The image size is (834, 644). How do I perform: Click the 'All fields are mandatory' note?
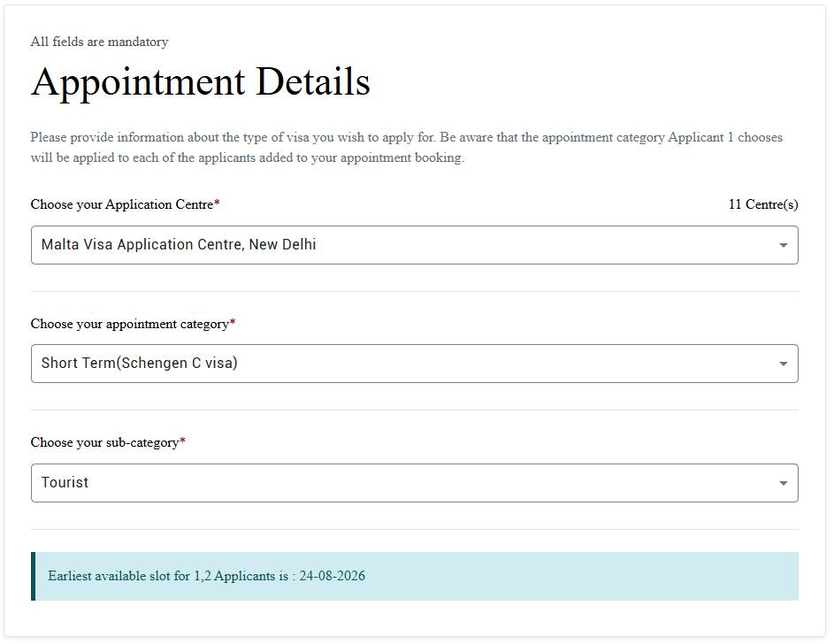[x=99, y=42]
